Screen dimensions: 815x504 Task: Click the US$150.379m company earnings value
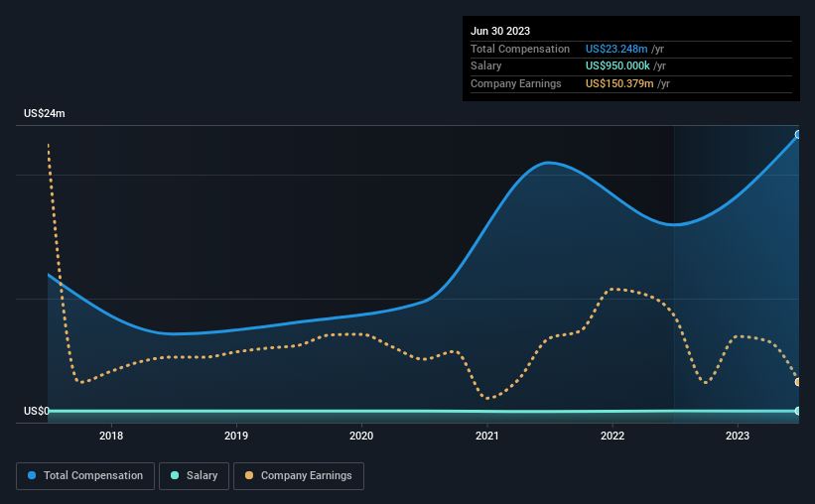pyautogui.click(x=619, y=83)
